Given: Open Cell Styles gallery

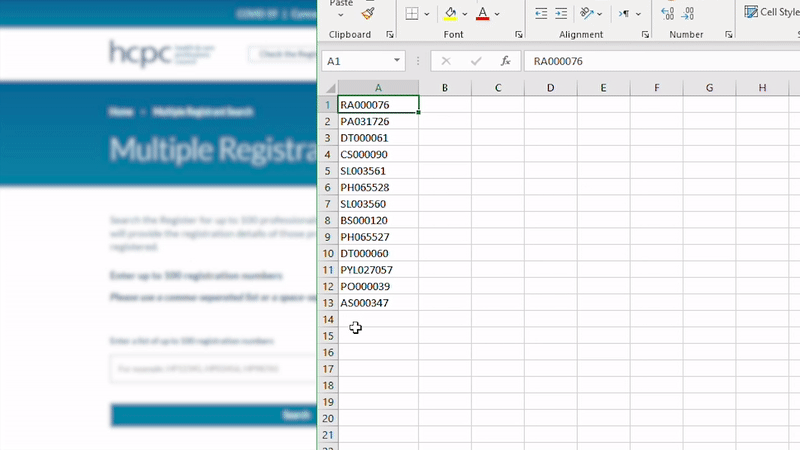Looking at the screenshot, I should pos(771,12).
